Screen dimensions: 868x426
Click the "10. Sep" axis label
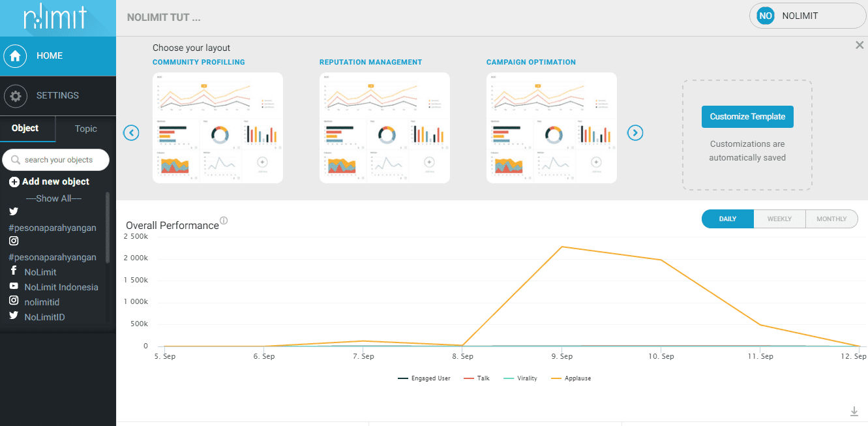661,356
